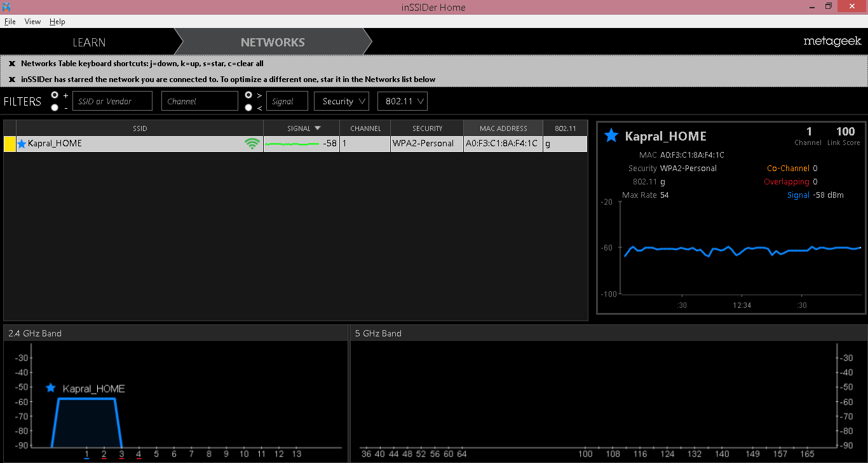Dismiss the starred network notice with its X

11,79
